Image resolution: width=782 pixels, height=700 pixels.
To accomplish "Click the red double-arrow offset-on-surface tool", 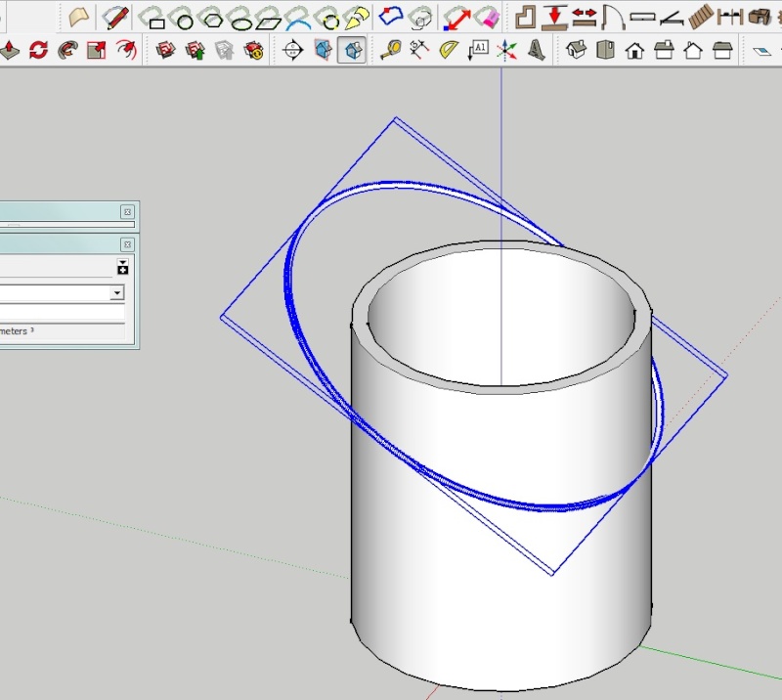I will click(456, 19).
